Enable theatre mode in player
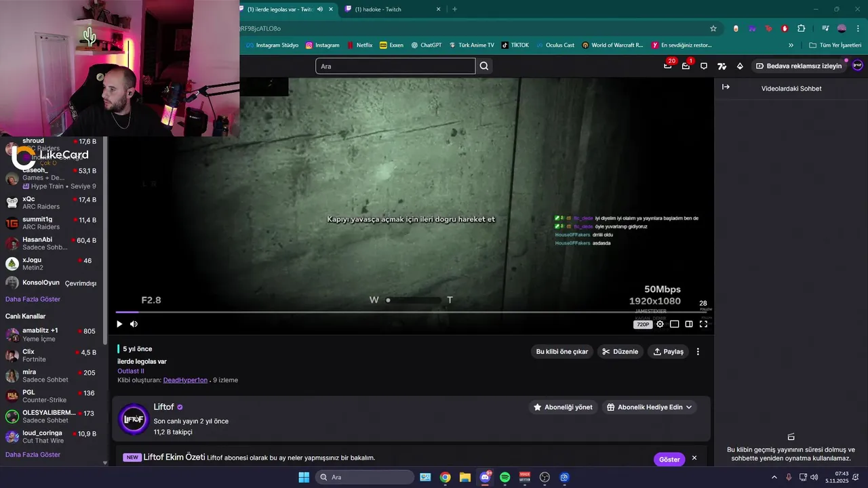 689,324
